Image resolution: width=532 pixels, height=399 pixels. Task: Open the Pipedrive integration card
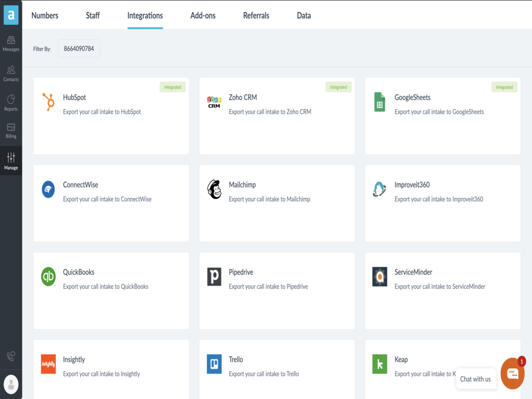coord(276,290)
